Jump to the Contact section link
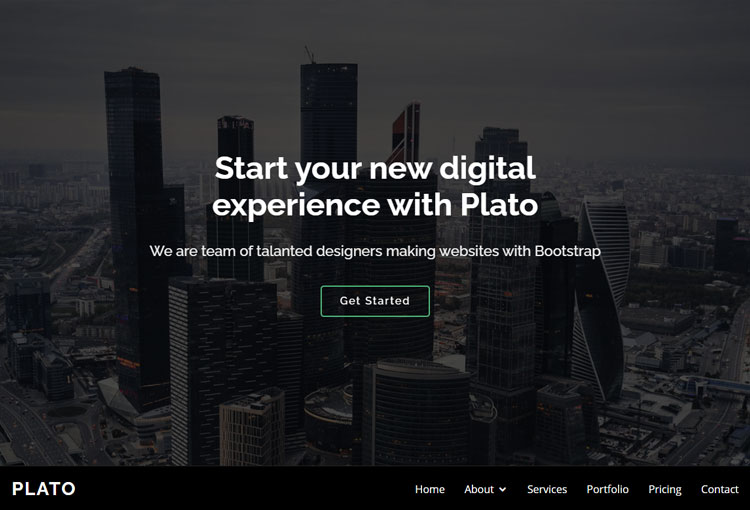This screenshot has width=750, height=510. (x=719, y=489)
